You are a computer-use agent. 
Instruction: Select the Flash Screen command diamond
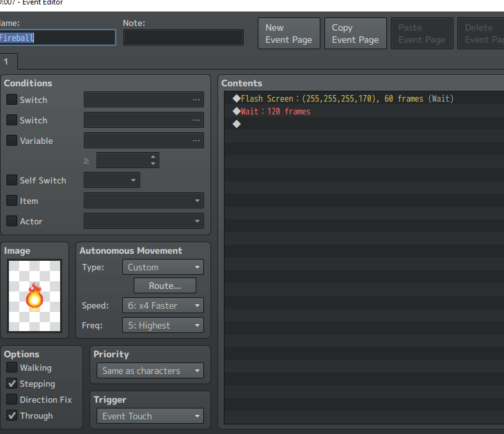coord(237,98)
